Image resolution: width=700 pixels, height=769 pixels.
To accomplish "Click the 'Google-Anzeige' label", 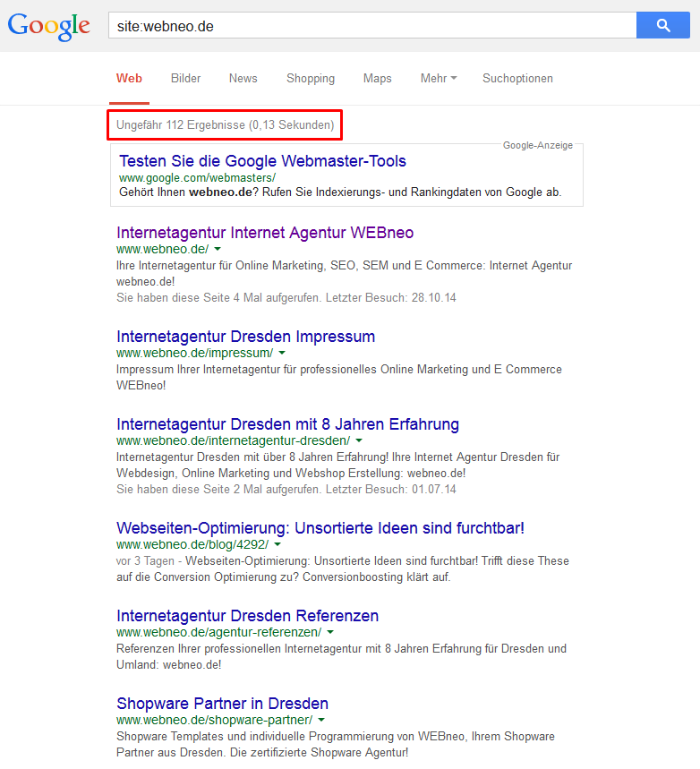I will click(x=538, y=145).
